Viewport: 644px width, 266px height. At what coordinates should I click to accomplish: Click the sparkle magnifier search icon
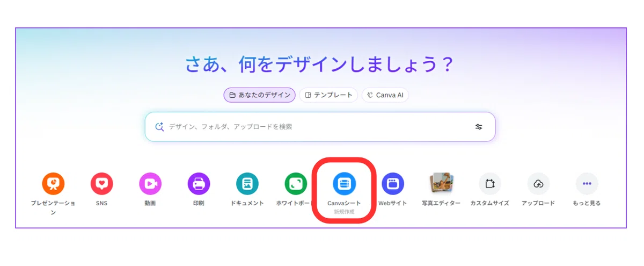click(x=159, y=127)
